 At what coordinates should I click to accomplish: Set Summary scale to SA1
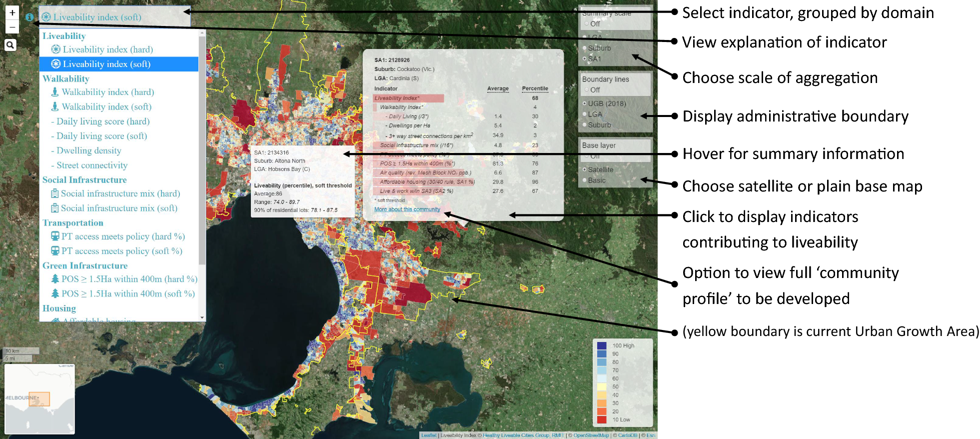[x=585, y=58]
